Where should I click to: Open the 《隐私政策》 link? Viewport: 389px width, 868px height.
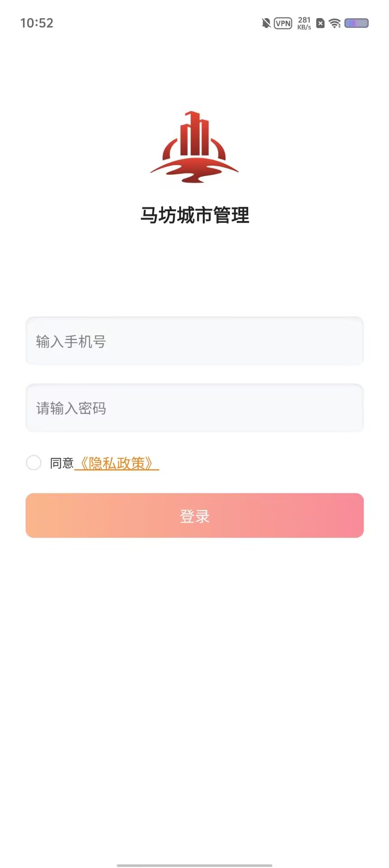click(x=117, y=463)
